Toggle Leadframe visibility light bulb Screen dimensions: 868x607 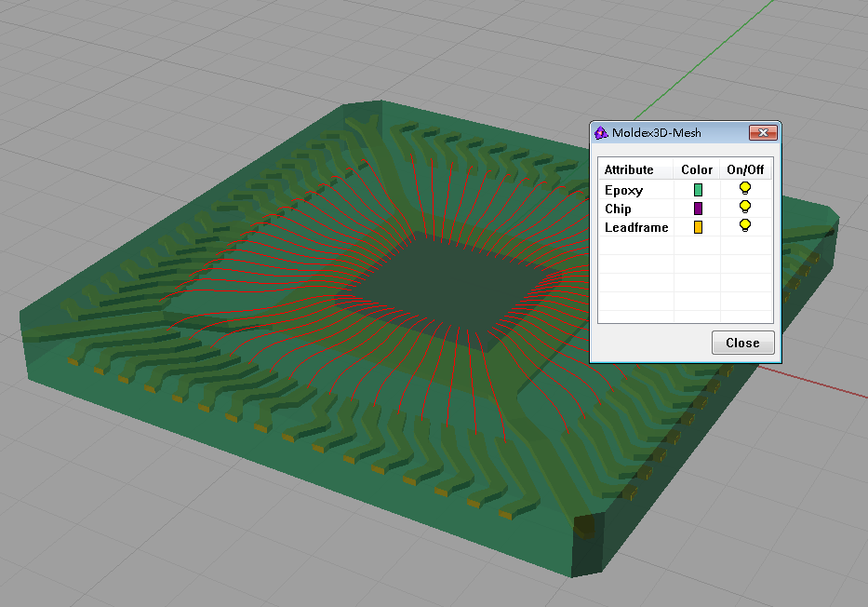(x=745, y=225)
